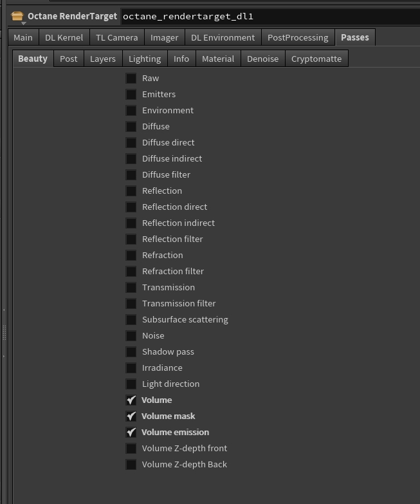Tick the Irradiance checkbox
Image resolution: width=420 pixels, height=504 pixels.
pyautogui.click(x=131, y=368)
